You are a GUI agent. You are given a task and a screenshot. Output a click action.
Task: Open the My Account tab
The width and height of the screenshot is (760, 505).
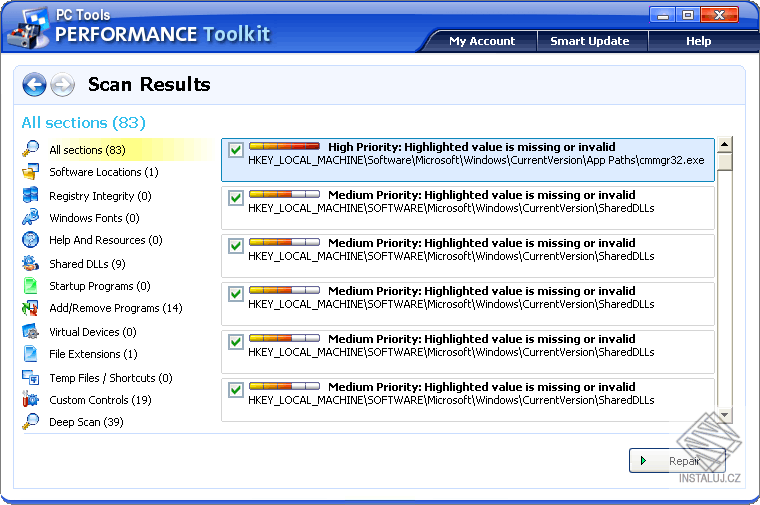[x=482, y=41]
